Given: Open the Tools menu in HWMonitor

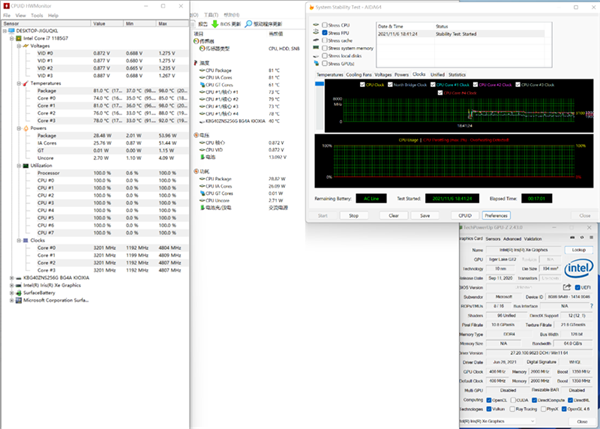Looking at the screenshot, I should click(37, 15).
